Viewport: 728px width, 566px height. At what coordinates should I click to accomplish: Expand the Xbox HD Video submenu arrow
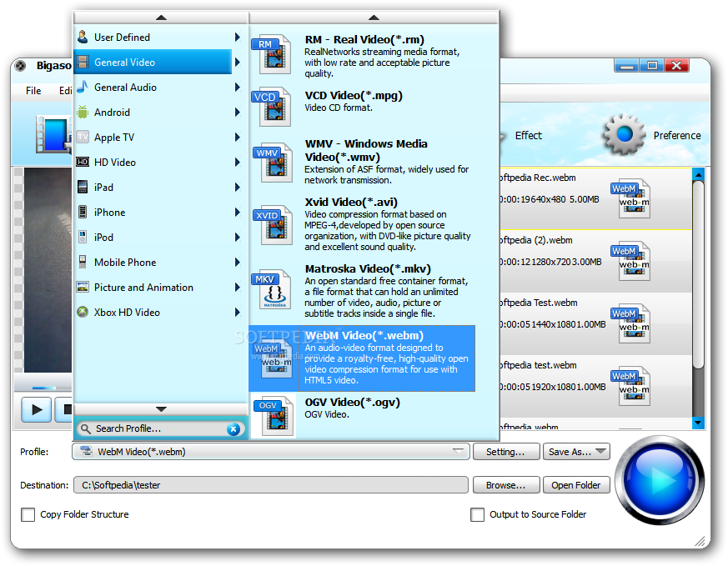238,313
